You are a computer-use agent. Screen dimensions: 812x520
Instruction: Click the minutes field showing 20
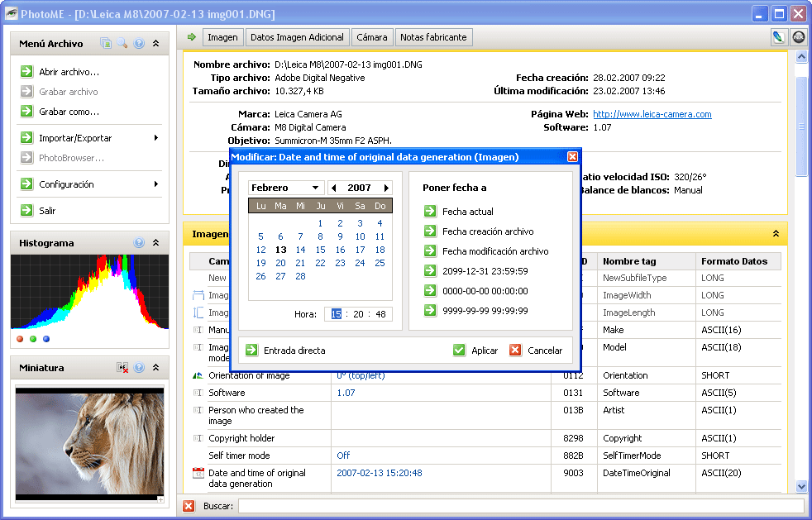click(358, 314)
